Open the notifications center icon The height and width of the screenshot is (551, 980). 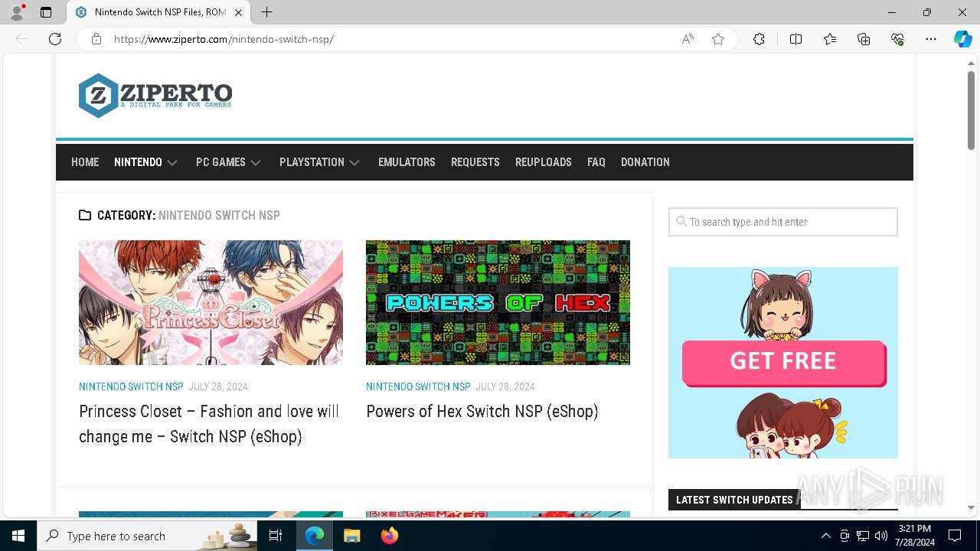tap(955, 536)
